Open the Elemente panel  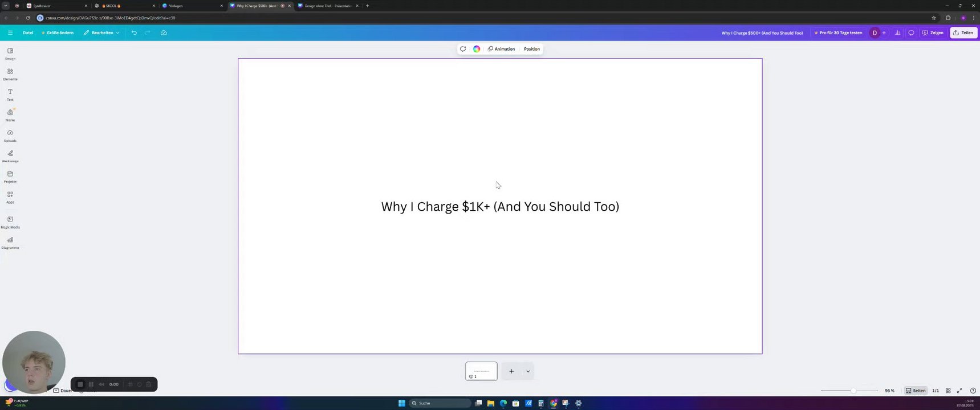pyautogui.click(x=10, y=74)
